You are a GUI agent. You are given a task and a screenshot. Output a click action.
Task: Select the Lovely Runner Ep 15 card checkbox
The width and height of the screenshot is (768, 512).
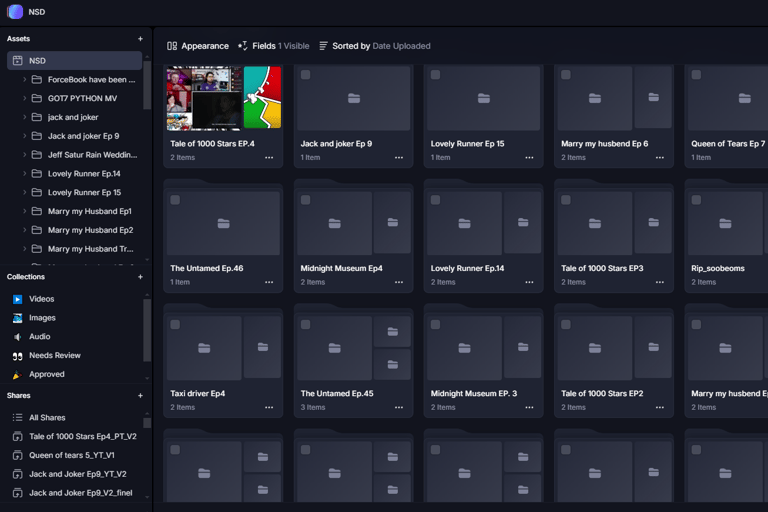pyautogui.click(x=435, y=75)
